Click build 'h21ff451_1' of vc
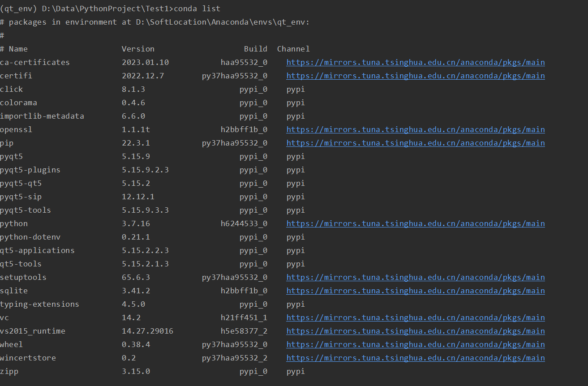588x386 pixels. pyautogui.click(x=244, y=317)
